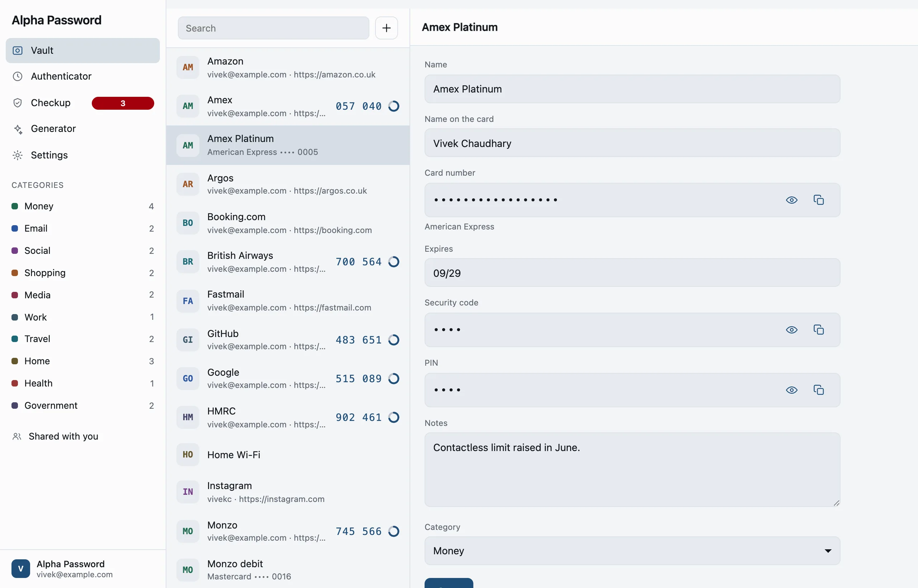Go to the Authenticator section

(x=82, y=76)
